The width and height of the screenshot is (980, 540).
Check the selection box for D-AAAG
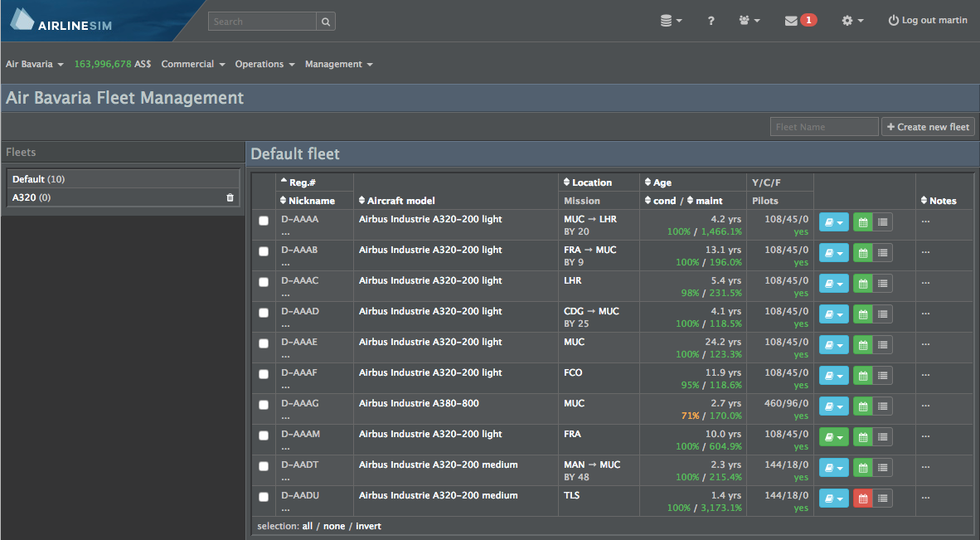(x=263, y=405)
